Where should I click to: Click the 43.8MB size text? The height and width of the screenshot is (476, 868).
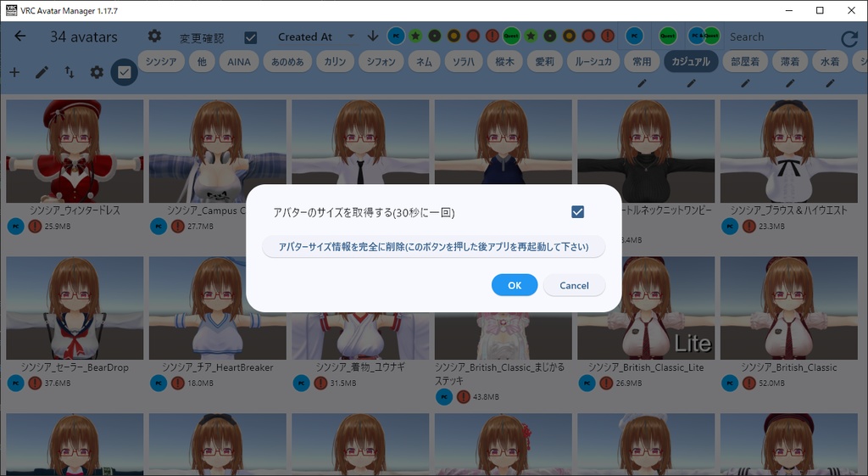486,397
